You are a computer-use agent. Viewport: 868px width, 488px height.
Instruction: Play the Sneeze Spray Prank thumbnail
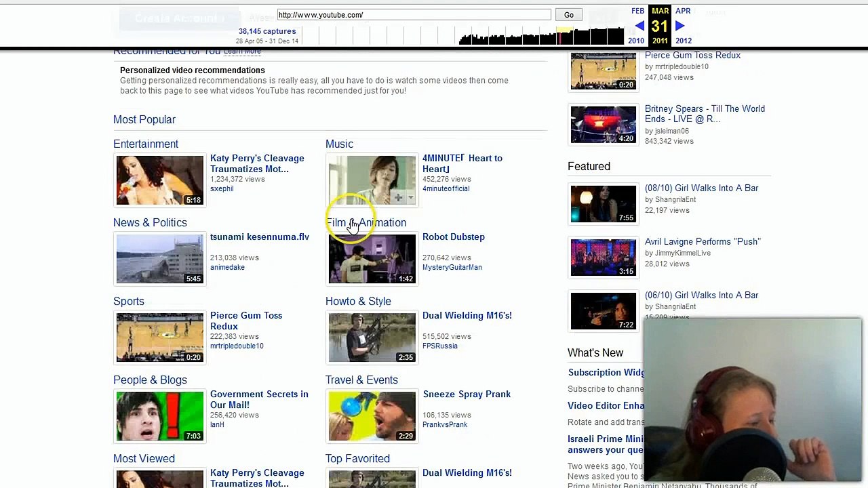pyautogui.click(x=372, y=415)
